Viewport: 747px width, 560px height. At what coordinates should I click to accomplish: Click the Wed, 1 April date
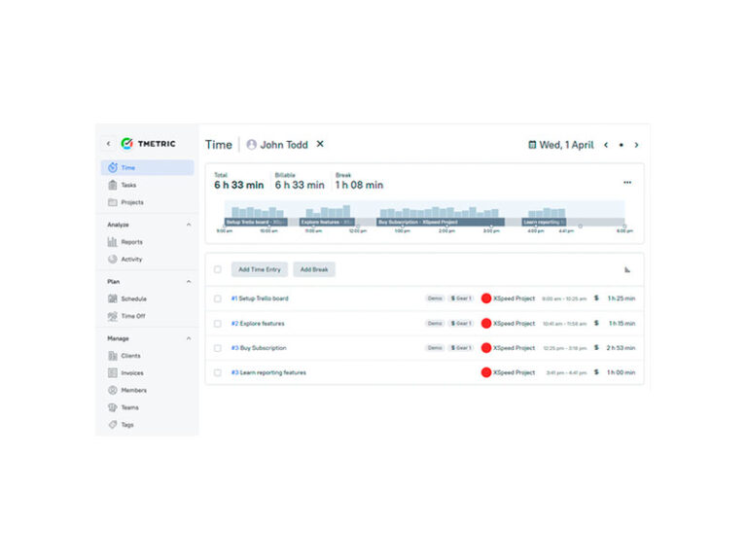(566, 145)
